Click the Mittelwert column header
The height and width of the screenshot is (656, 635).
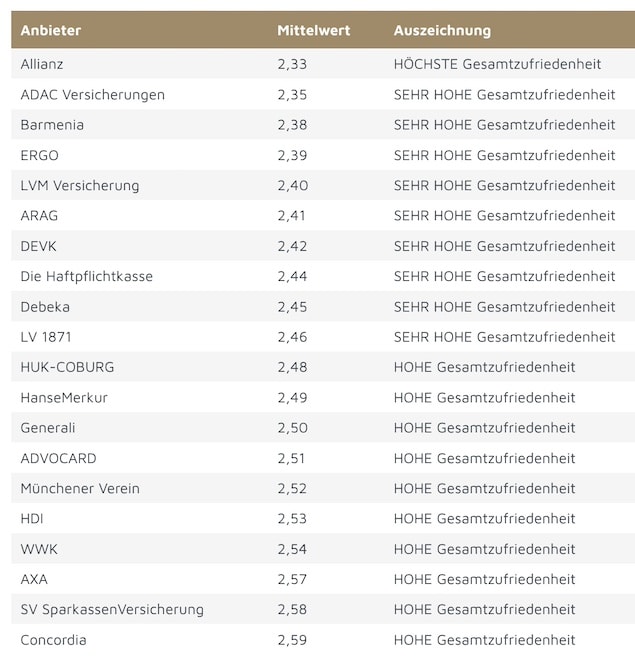[x=312, y=30]
